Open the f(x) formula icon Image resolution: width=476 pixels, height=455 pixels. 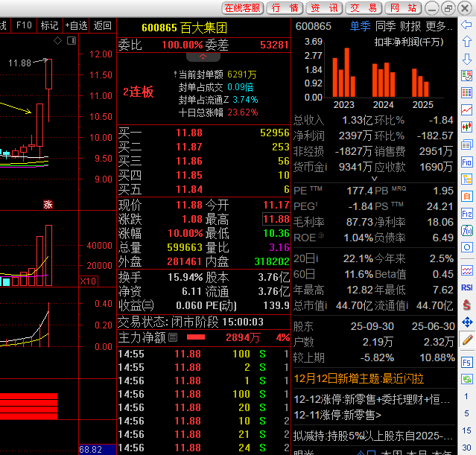[466, 231]
